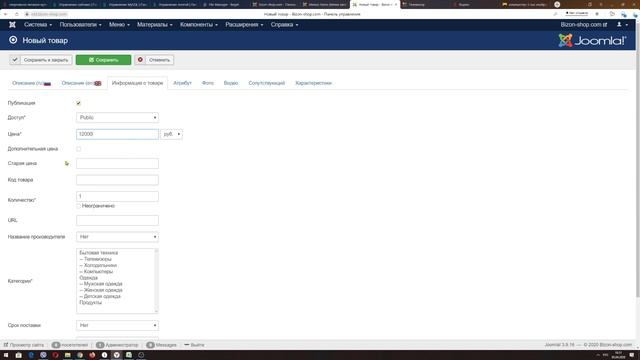Toggle the Публикация checkbox
Screen dimensions: 640x360
tap(78, 103)
